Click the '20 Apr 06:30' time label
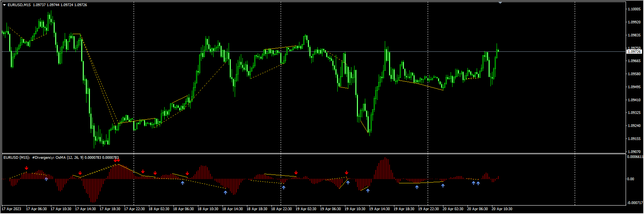 click(477, 209)
